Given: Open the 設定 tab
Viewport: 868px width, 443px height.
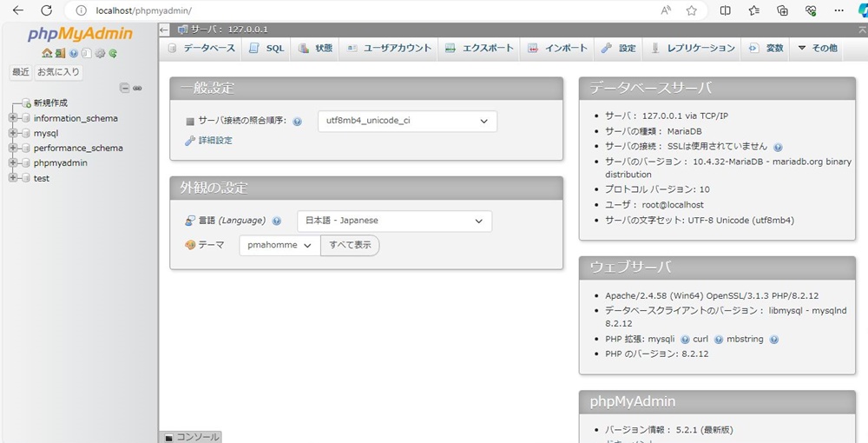Looking at the screenshot, I should [x=618, y=48].
